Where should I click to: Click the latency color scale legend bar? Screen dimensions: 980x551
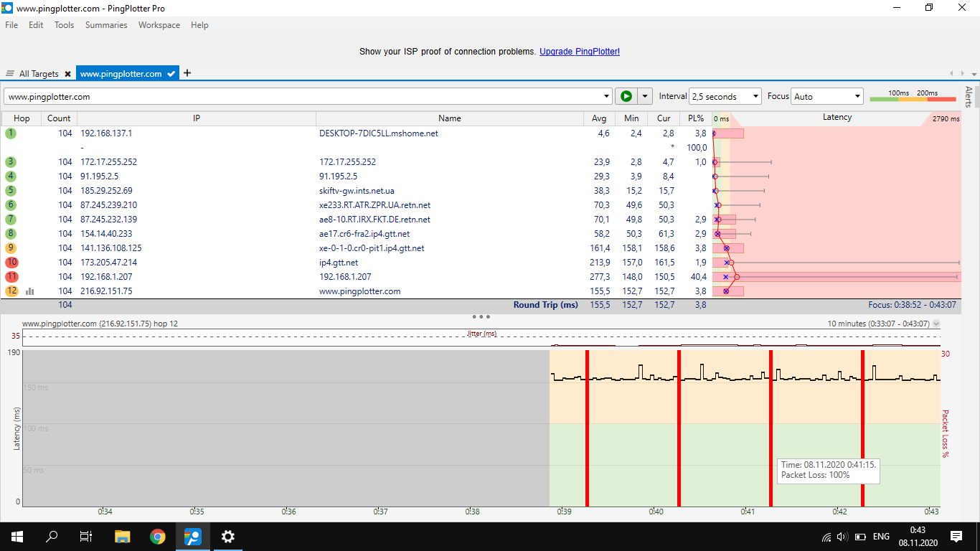(913, 99)
